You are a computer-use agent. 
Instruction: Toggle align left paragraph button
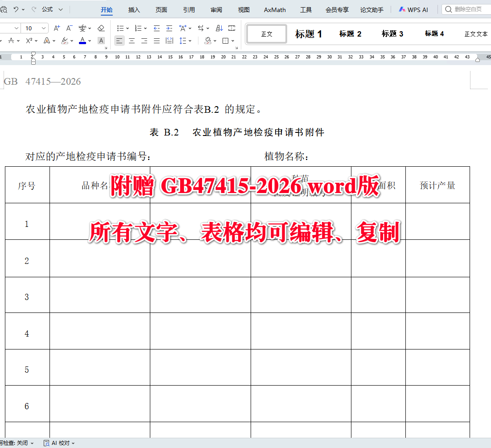(x=120, y=41)
